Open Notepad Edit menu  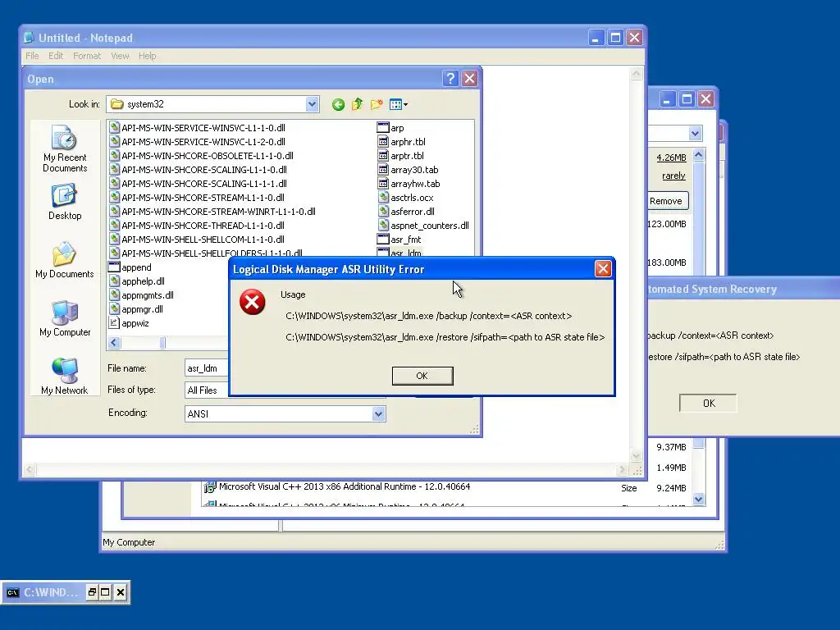coord(56,56)
